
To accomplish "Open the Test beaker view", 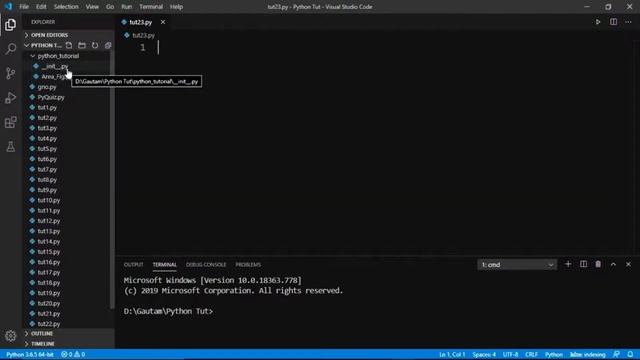I will point(11,147).
